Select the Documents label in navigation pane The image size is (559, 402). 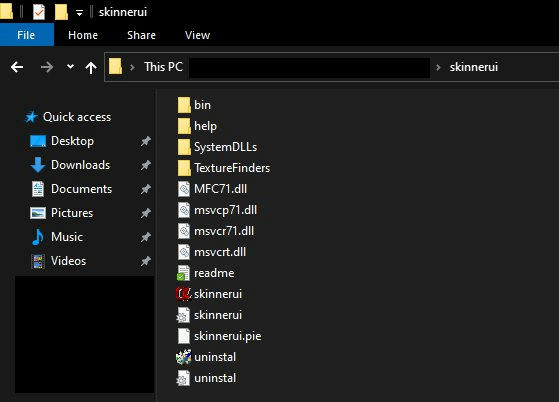(x=81, y=189)
